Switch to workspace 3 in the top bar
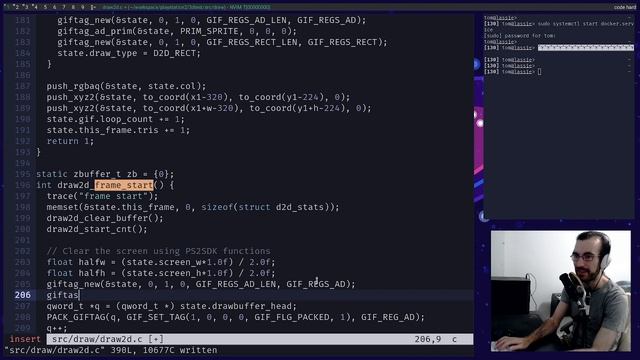Screen dimensions: 640x360 pyautogui.click(x=26, y=7)
